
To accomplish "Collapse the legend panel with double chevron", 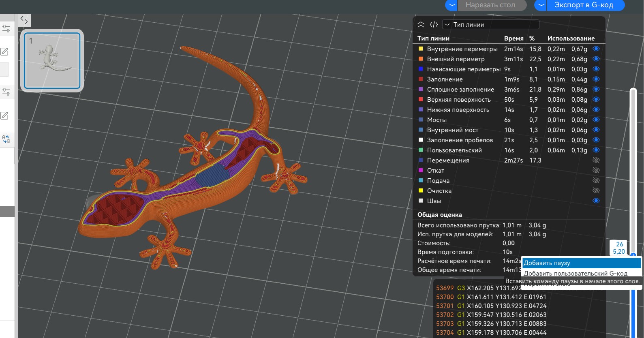I will 421,25.
